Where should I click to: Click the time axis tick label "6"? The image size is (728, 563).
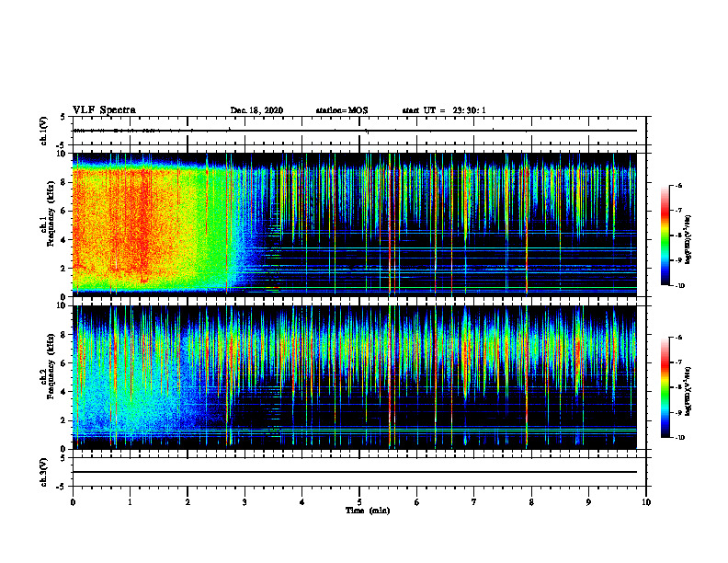click(417, 502)
